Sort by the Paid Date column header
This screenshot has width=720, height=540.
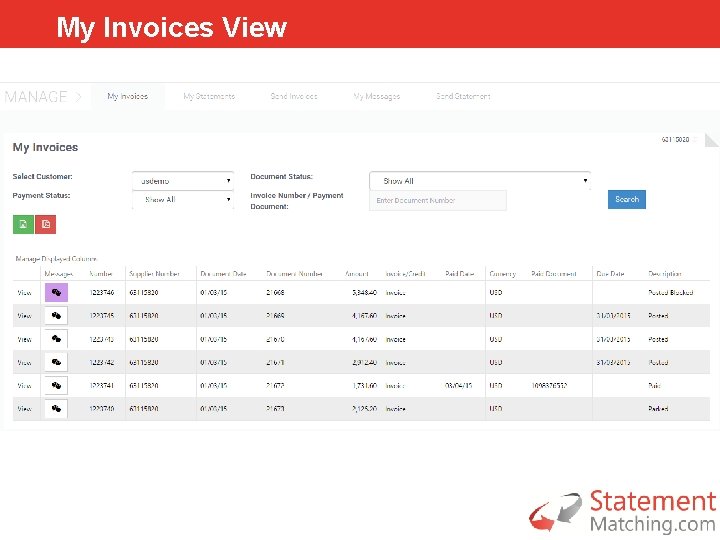point(460,274)
